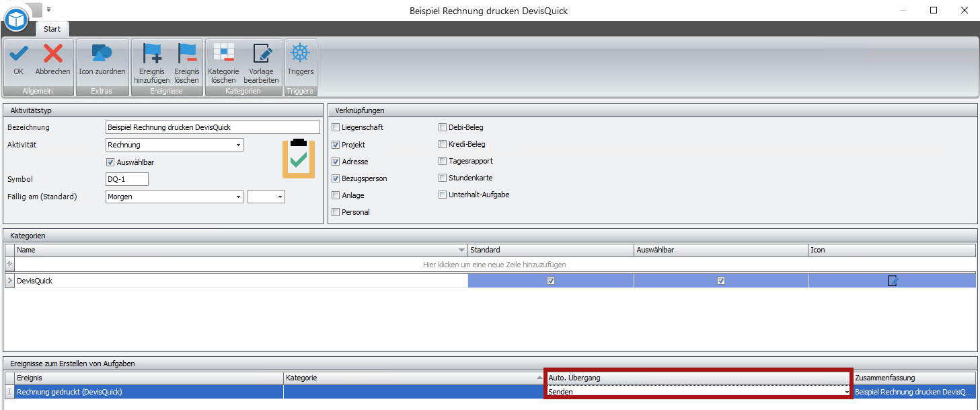Select the DevisQuick category name cell
The height and width of the screenshot is (410, 980).
tap(241, 281)
